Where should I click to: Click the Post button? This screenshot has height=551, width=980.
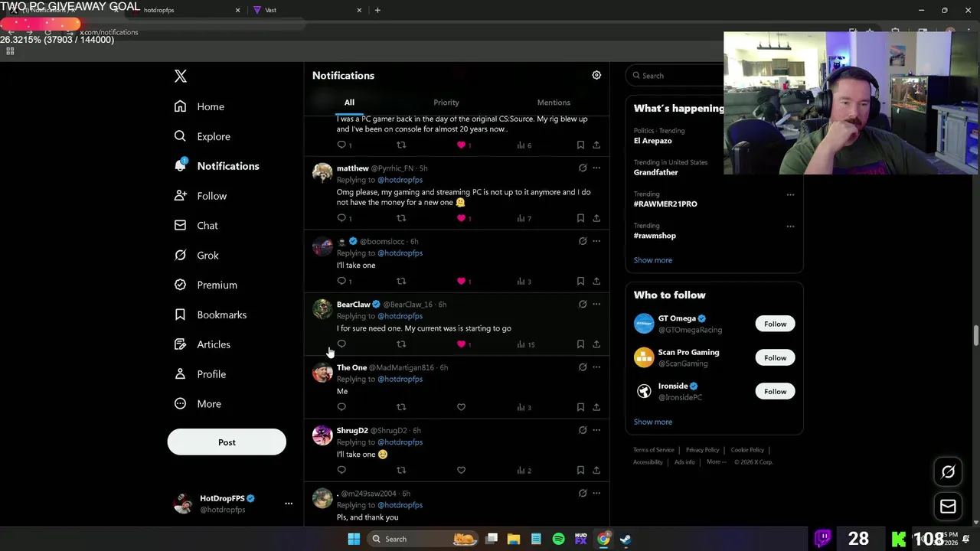click(227, 442)
